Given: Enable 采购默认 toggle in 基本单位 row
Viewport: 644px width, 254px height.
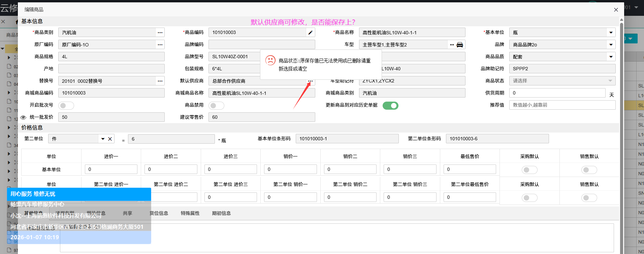Looking at the screenshot, I should tap(529, 170).
